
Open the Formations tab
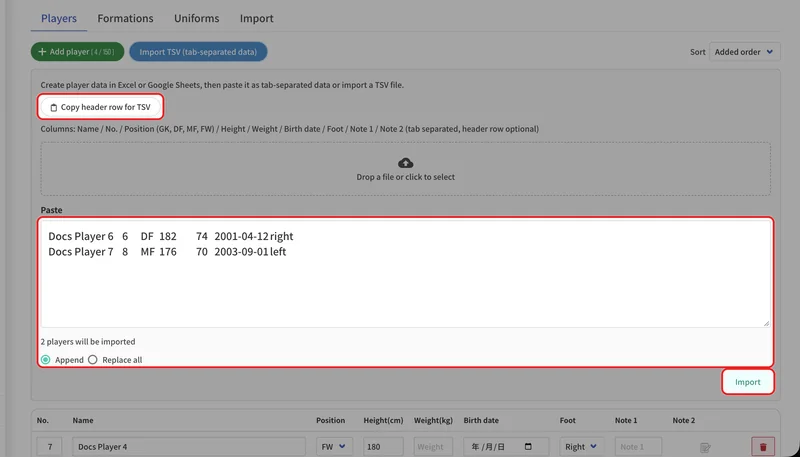[x=125, y=18]
